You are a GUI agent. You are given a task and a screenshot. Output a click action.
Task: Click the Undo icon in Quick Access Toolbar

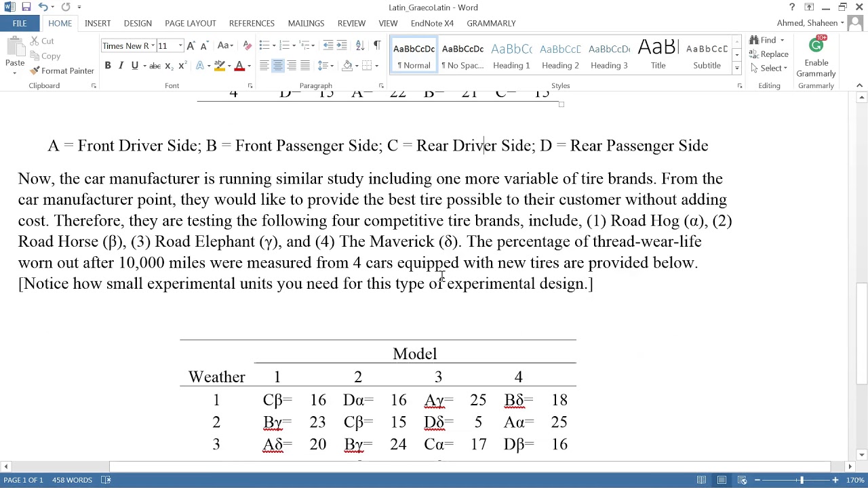tap(43, 7)
